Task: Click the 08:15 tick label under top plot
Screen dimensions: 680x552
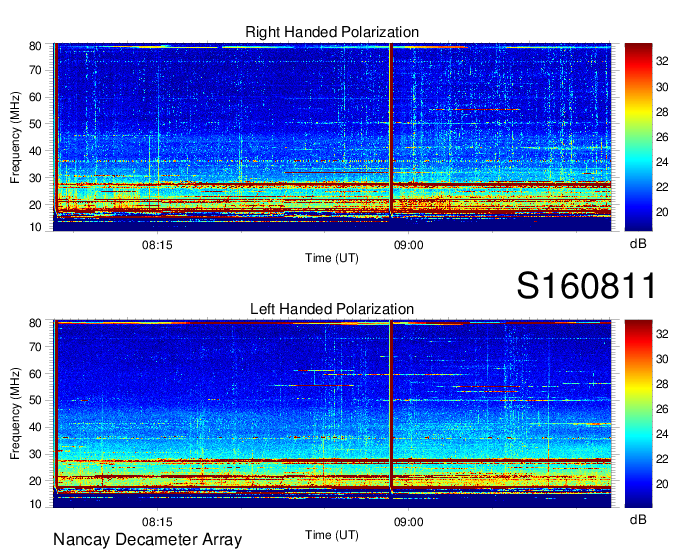Action: pos(157,245)
